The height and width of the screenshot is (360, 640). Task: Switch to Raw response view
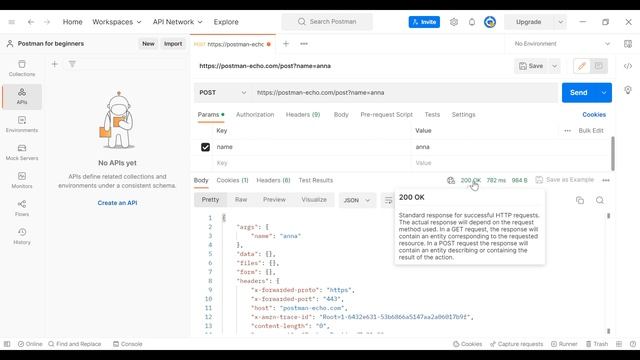coord(241,200)
